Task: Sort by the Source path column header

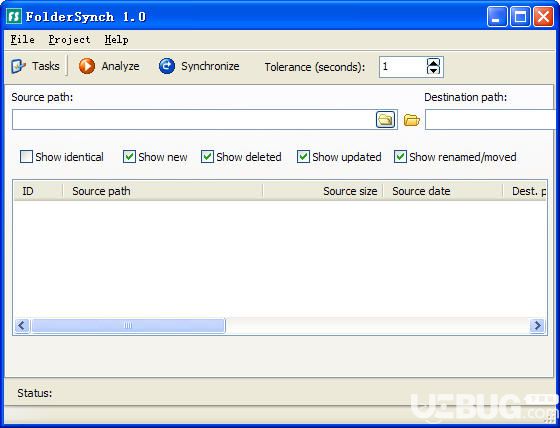Action: click(163, 191)
